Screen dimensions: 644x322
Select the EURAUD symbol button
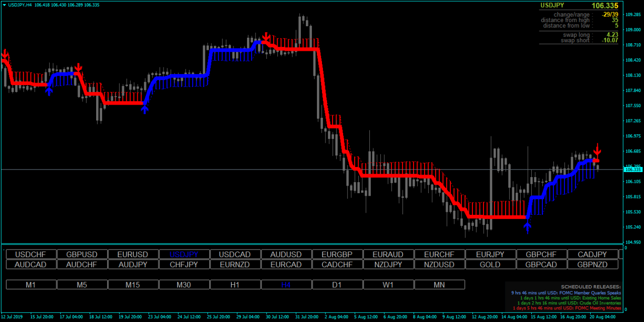coord(388,255)
